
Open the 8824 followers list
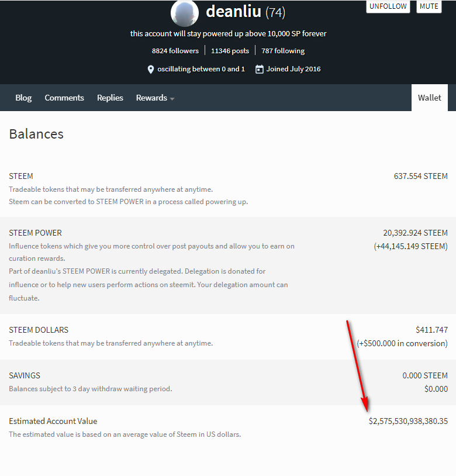click(x=175, y=51)
